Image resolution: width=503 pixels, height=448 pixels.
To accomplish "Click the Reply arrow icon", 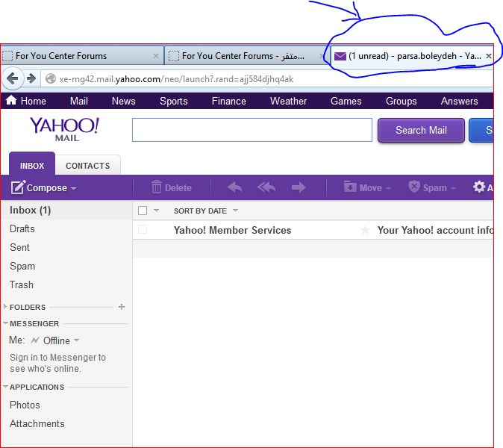I will (x=235, y=187).
